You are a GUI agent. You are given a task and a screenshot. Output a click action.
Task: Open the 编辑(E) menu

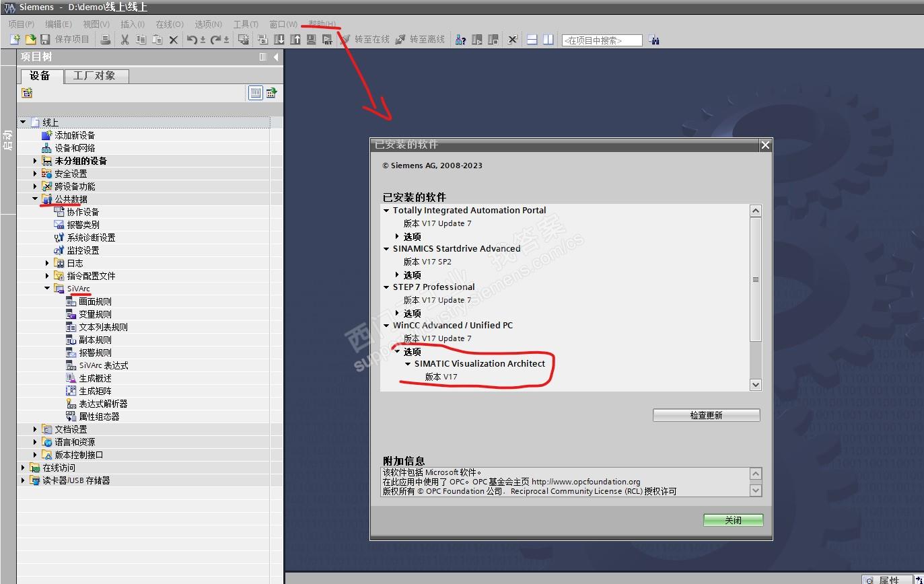click(59, 24)
